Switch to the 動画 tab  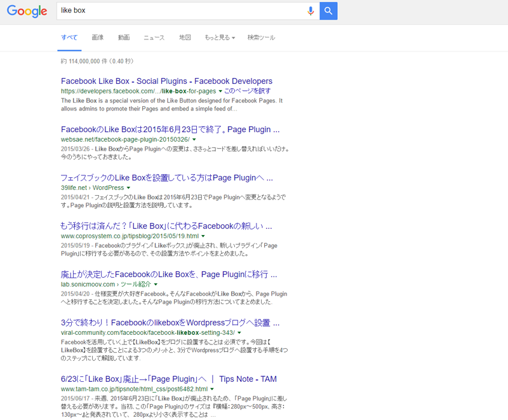(x=124, y=37)
